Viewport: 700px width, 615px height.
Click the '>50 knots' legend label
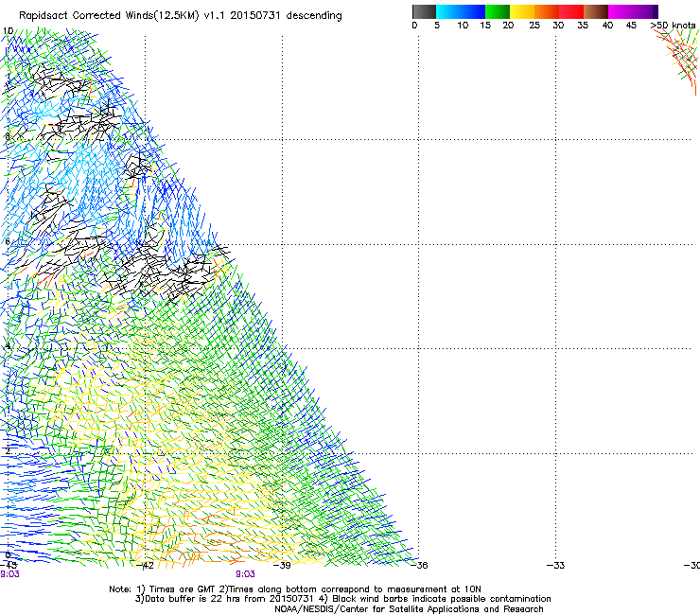(674, 26)
